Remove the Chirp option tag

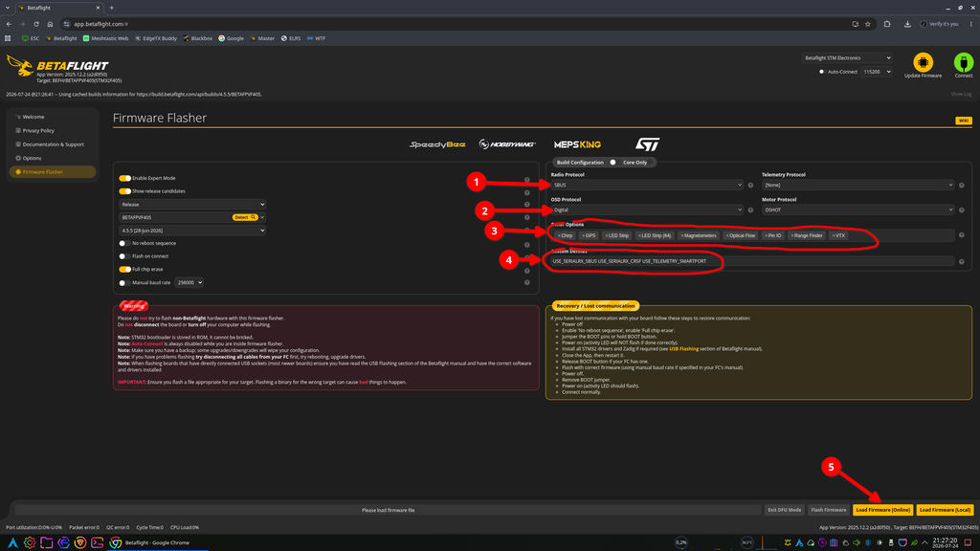click(559, 235)
